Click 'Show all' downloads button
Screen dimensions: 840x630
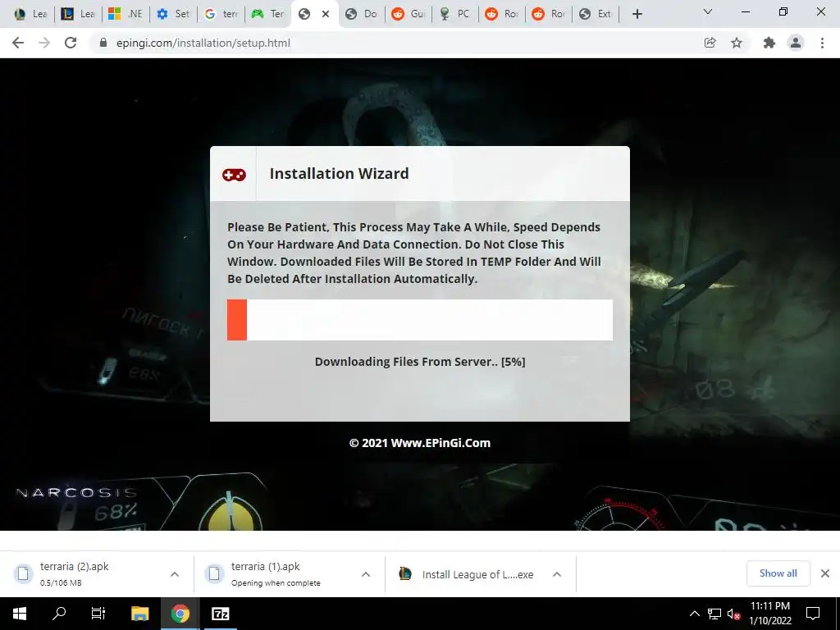[778, 573]
